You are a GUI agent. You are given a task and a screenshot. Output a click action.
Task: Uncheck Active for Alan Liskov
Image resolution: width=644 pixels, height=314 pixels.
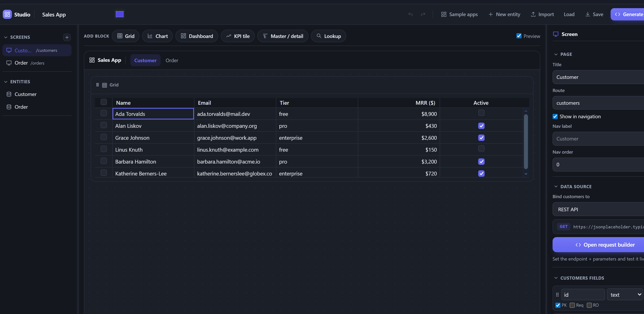[x=481, y=126]
